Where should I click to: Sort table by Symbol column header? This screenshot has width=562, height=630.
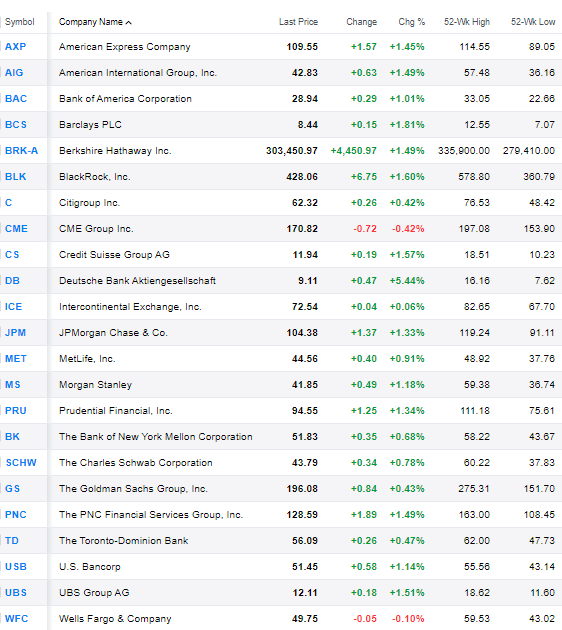click(x=20, y=22)
